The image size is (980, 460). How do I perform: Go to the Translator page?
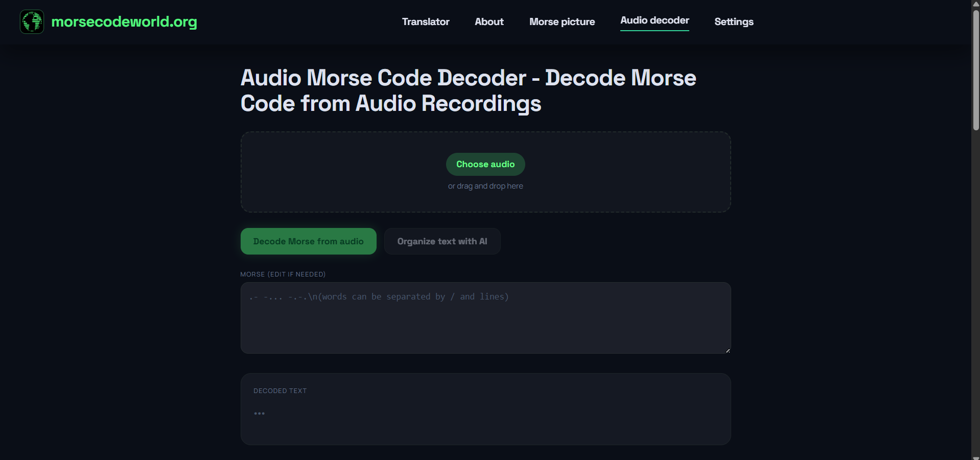click(x=426, y=21)
